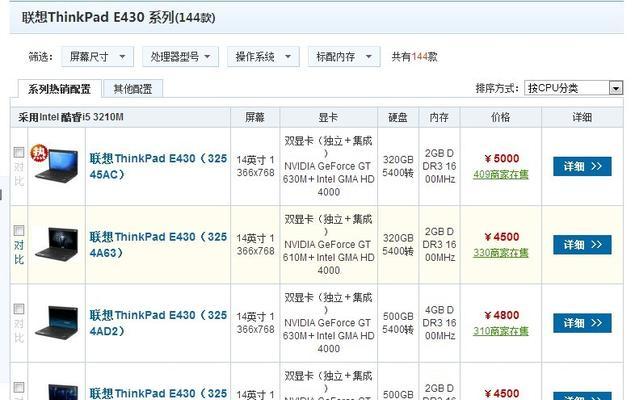The image size is (635, 400).
Task: Click the 价格 column header
Action: (x=501, y=117)
